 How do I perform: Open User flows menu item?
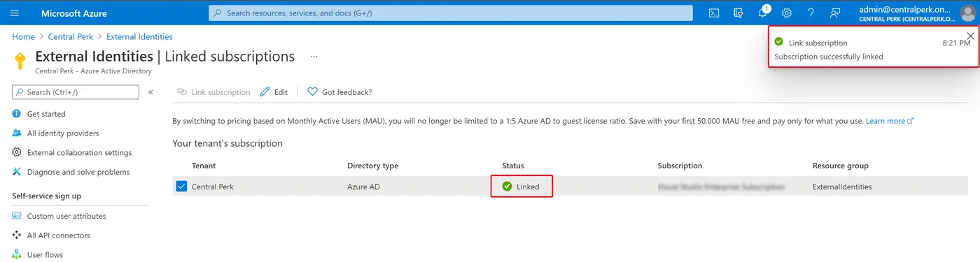tap(45, 255)
